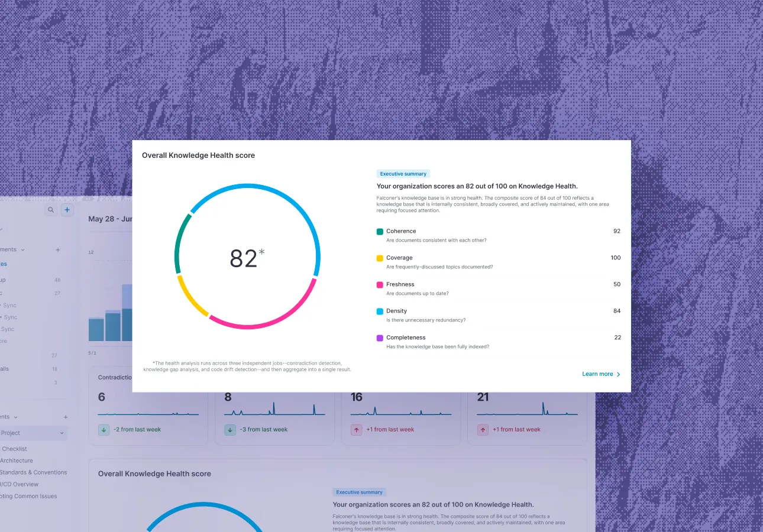The image size is (763, 532).
Task: Click the Completeness score value 22
Action: [617, 338]
